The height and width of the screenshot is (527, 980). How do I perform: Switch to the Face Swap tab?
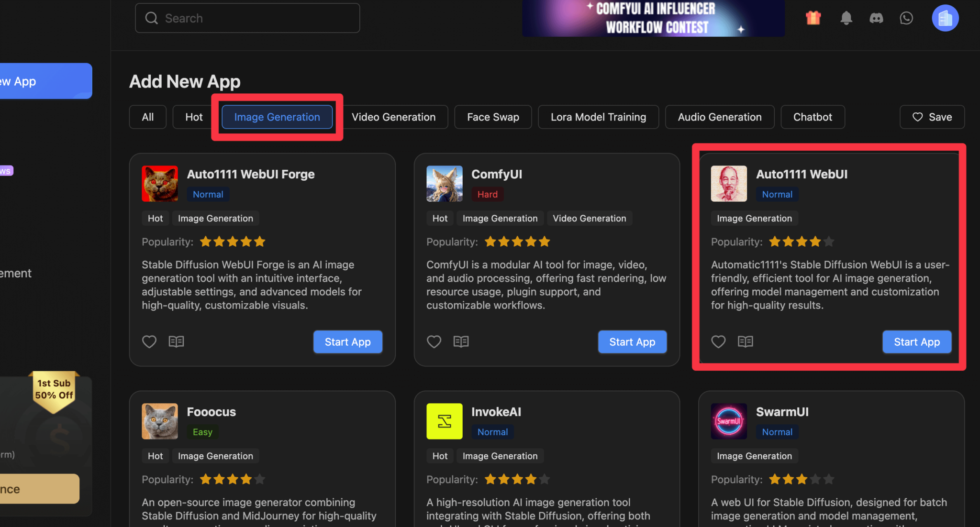coord(493,117)
